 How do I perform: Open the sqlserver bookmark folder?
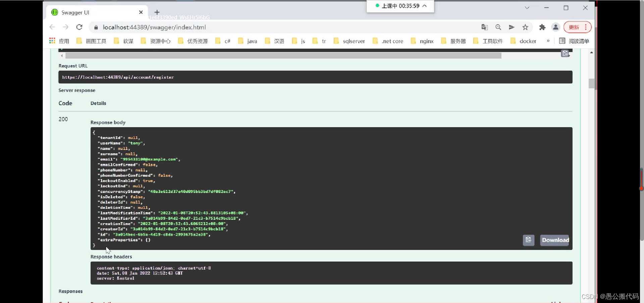click(349, 41)
